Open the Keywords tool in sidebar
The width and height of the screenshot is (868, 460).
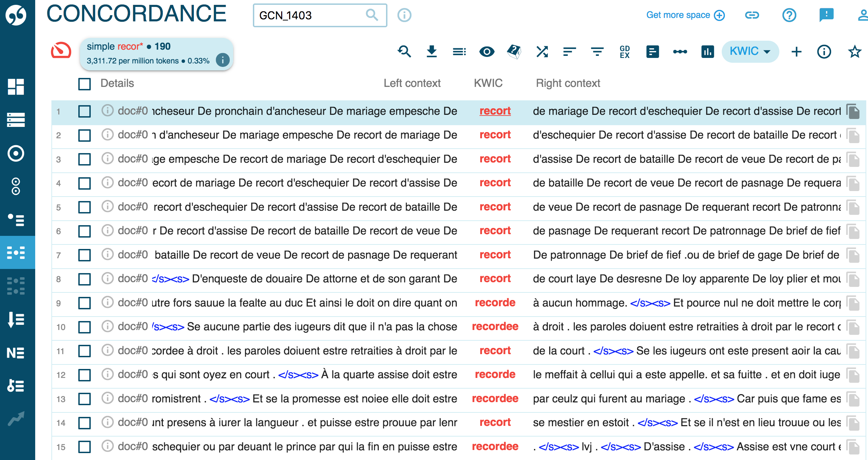coord(16,386)
